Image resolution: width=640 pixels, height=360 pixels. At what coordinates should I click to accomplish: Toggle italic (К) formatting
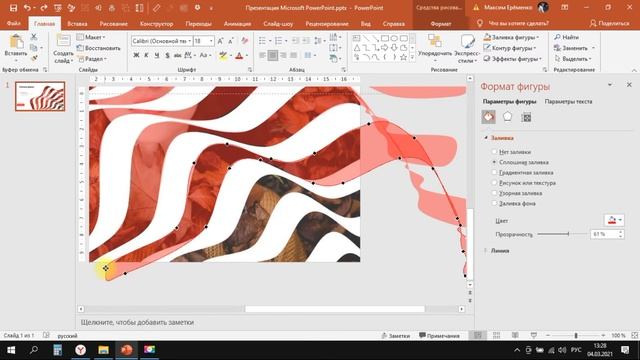click(x=147, y=55)
